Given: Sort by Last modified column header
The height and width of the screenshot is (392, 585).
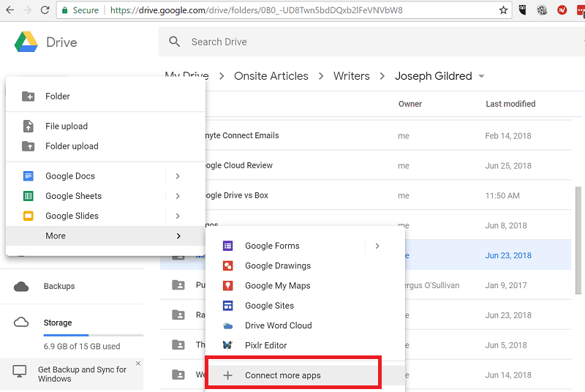Looking at the screenshot, I should [510, 104].
